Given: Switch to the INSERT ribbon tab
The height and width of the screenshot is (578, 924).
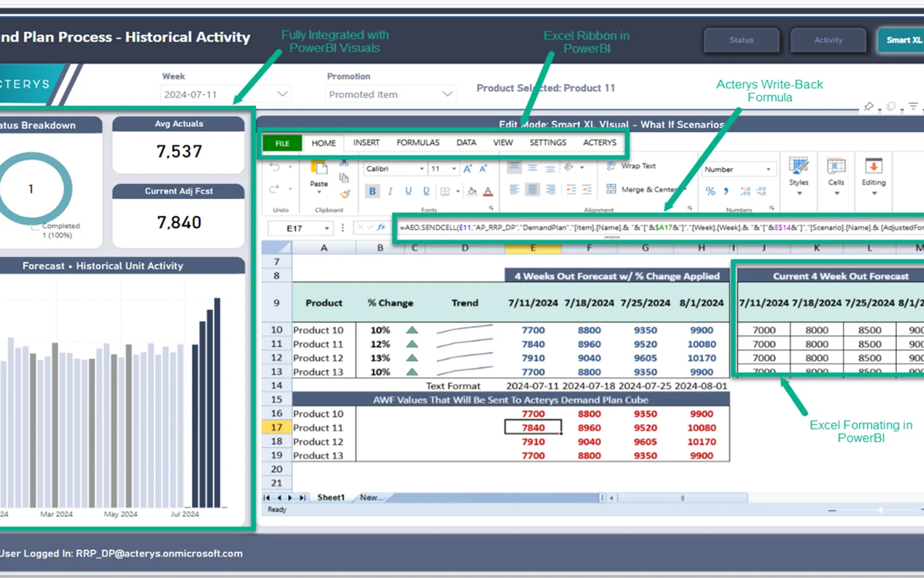Looking at the screenshot, I should 367,143.
